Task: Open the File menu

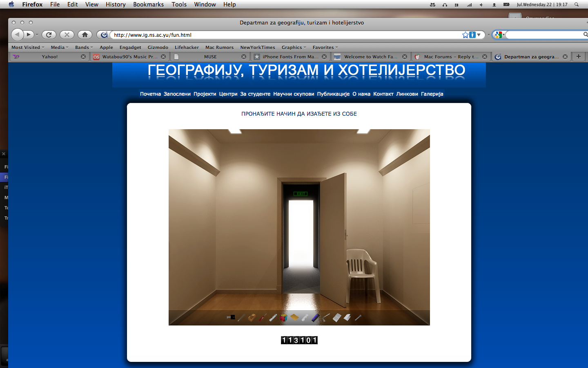Action: (x=55, y=4)
